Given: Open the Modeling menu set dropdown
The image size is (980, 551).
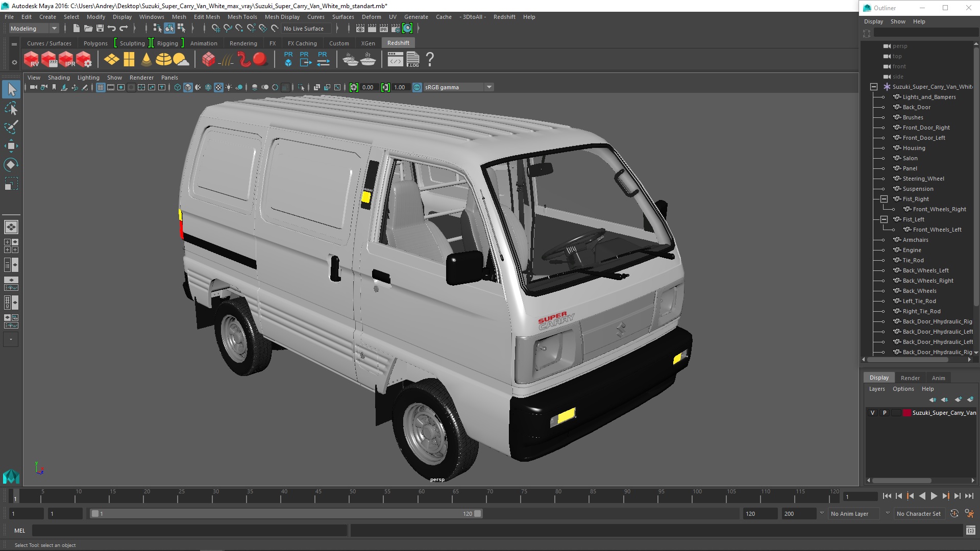Looking at the screenshot, I should point(34,29).
